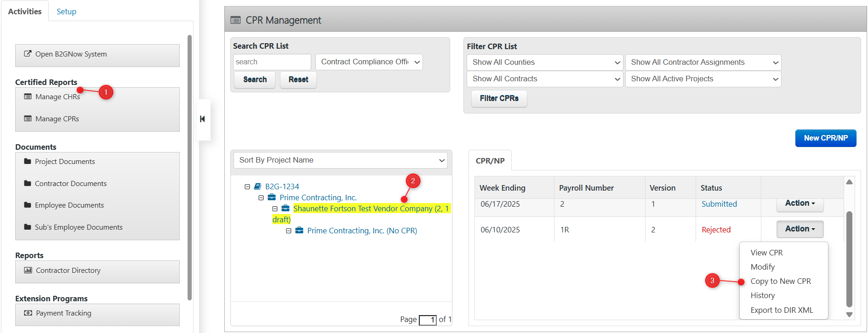Click the chart icon beside Contractor Directory
Image resolution: width=868 pixels, height=333 pixels.
(x=28, y=270)
